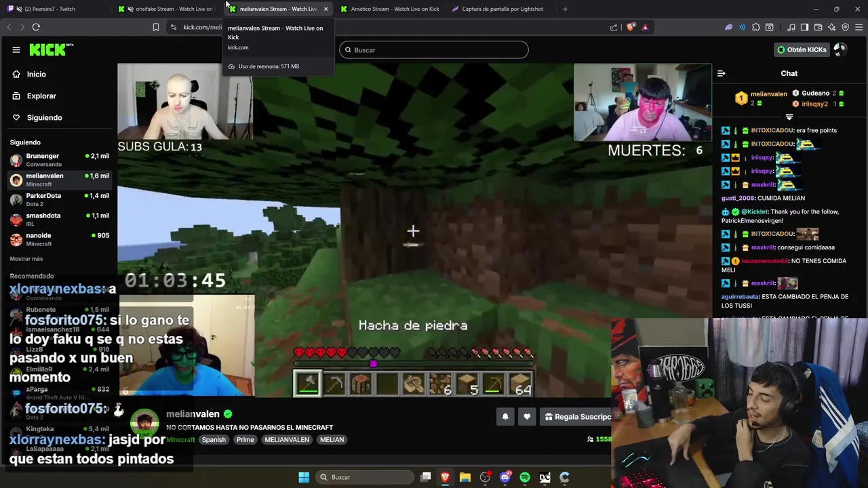
Task: Toggle stream notifications bell
Action: pos(505,417)
